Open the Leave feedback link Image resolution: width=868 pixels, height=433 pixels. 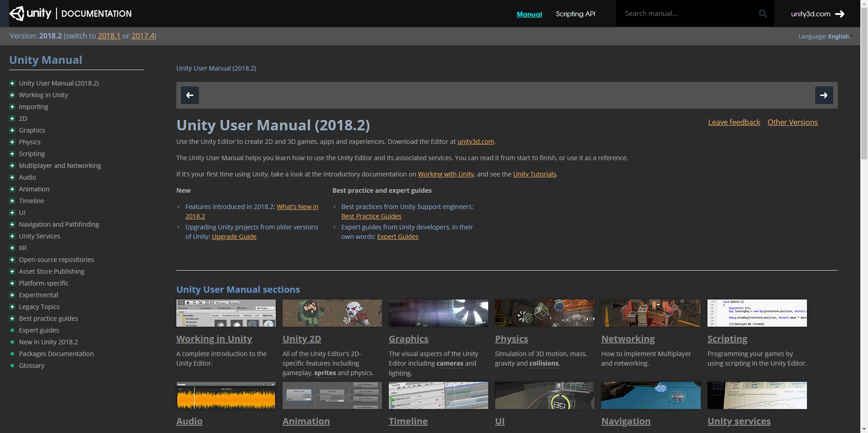[x=733, y=122]
